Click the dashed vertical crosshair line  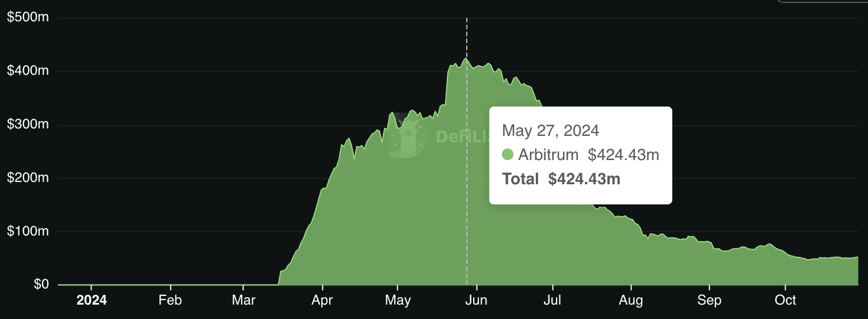point(466,230)
